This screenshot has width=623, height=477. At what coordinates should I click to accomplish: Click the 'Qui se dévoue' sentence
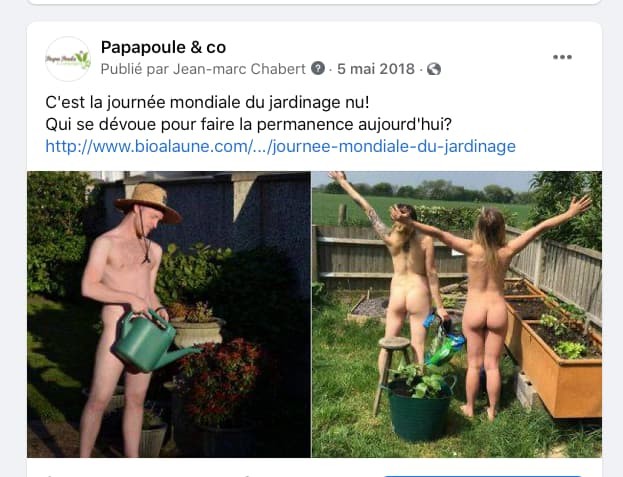pyautogui.click(x=248, y=124)
